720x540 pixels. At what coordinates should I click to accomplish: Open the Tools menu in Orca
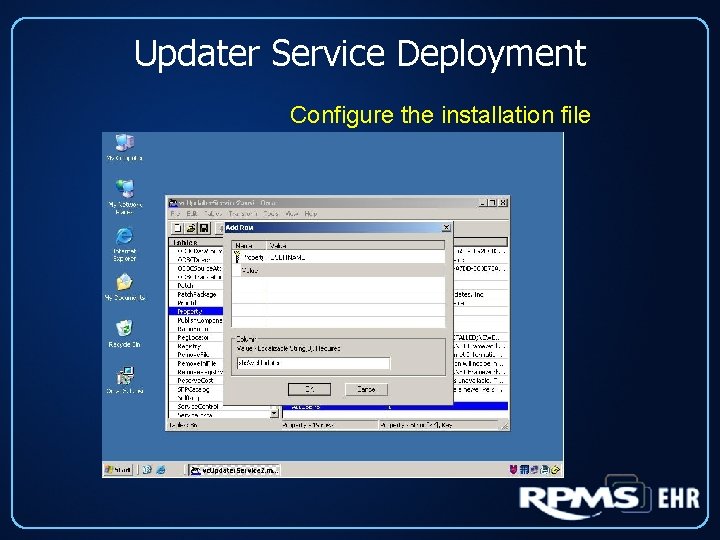271,214
